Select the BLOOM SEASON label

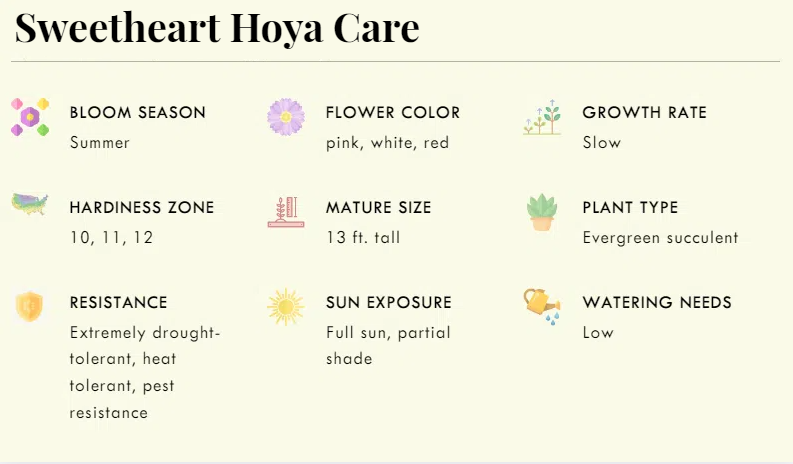point(138,113)
